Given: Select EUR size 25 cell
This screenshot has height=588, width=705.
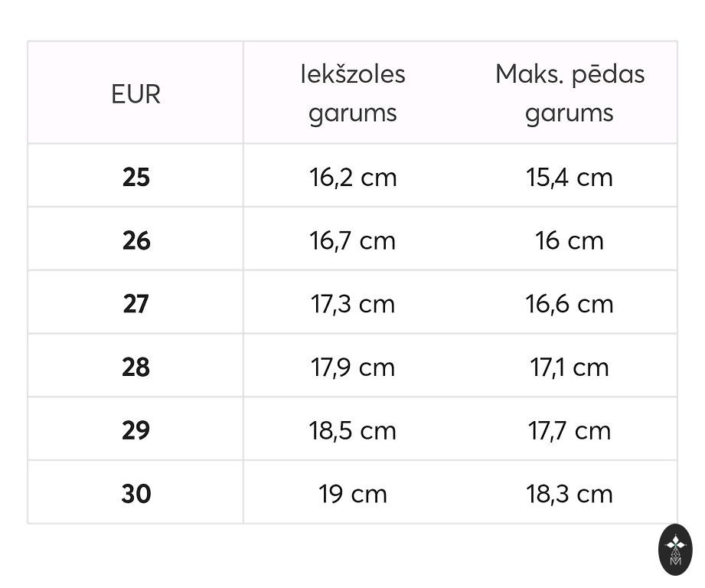Looking at the screenshot, I should click(136, 178).
